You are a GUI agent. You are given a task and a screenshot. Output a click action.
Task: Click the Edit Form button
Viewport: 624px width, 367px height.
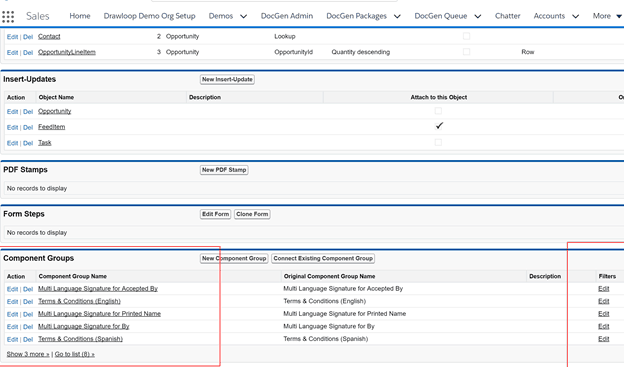tap(215, 214)
